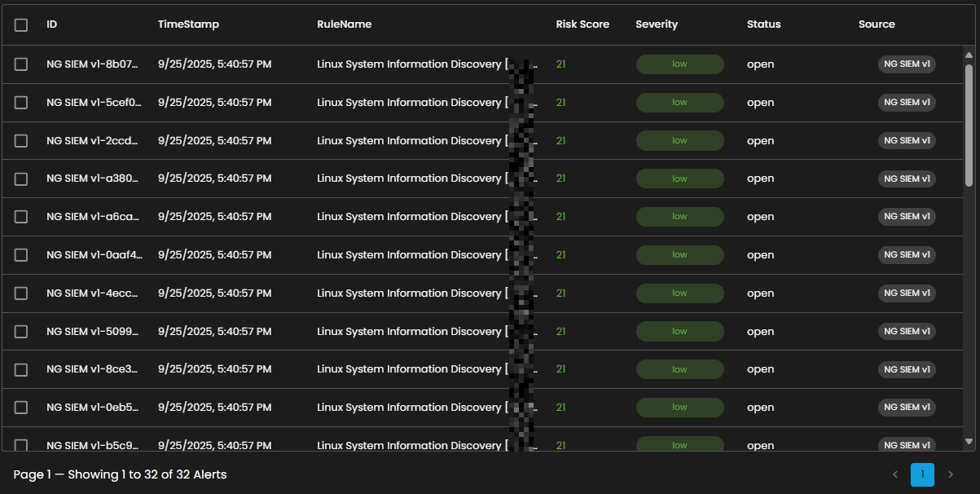Select the checkbox for alert NG SIEM v1-a380

tap(21, 179)
